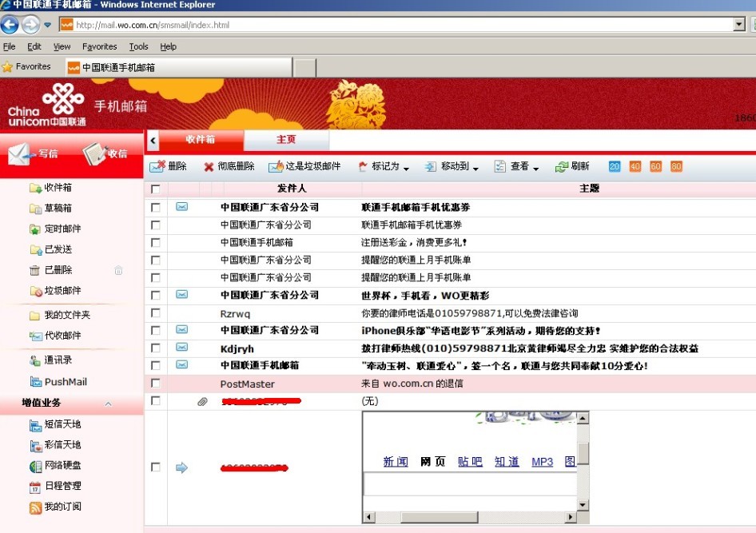Click the preview frame vertical scrollbar thumb

click(x=583, y=453)
